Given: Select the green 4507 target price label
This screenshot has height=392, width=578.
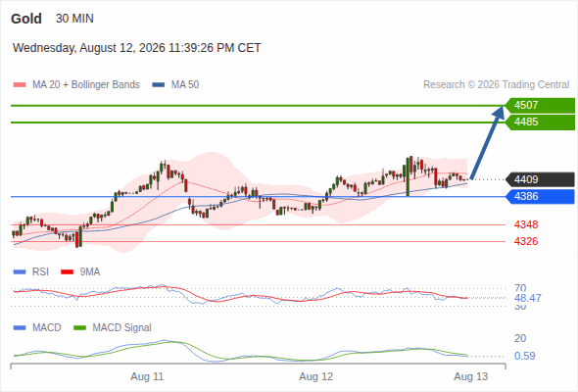Looking at the screenshot, I should point(540,106).
